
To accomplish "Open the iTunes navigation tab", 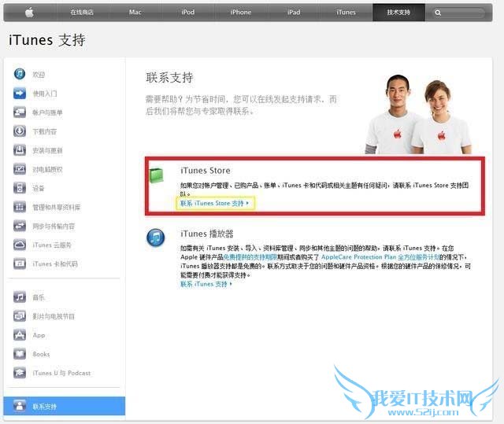I will point(346,13).
